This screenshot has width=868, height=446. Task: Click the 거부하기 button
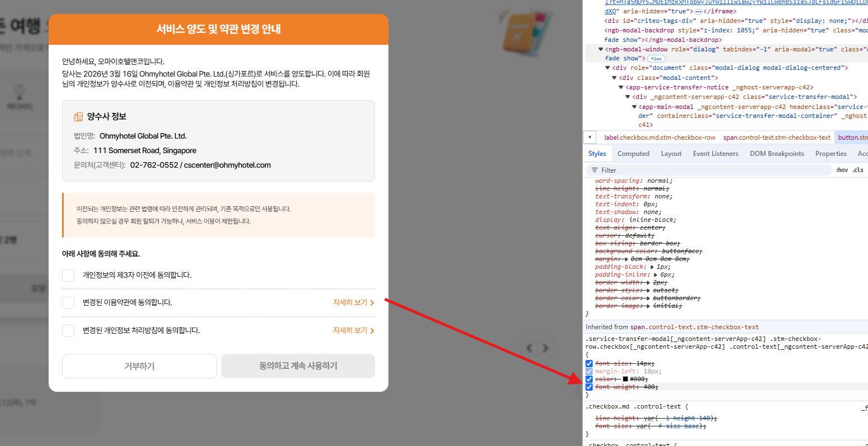[139, 366]
